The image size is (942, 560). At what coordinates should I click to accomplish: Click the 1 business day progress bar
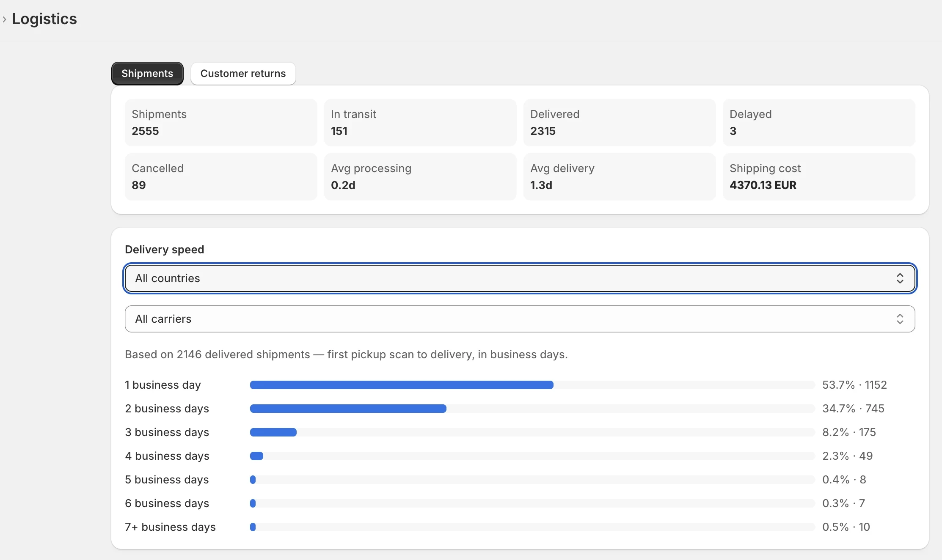(532, 385)
